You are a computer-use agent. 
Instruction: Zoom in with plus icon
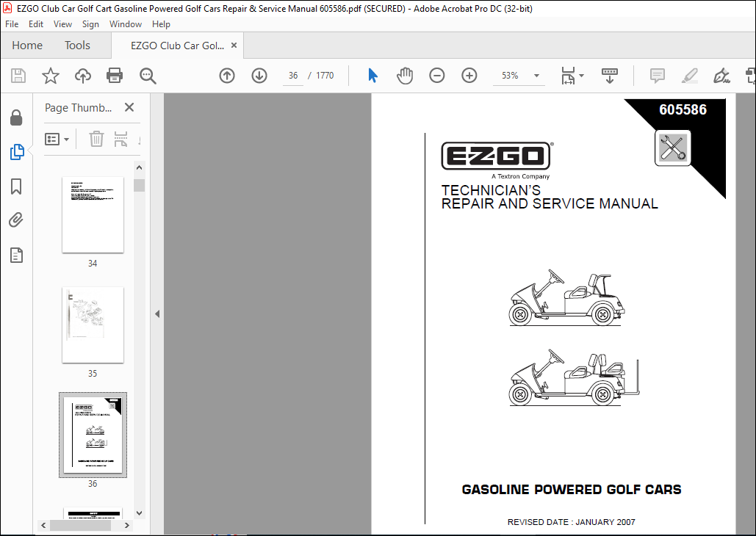pos(469,76)
